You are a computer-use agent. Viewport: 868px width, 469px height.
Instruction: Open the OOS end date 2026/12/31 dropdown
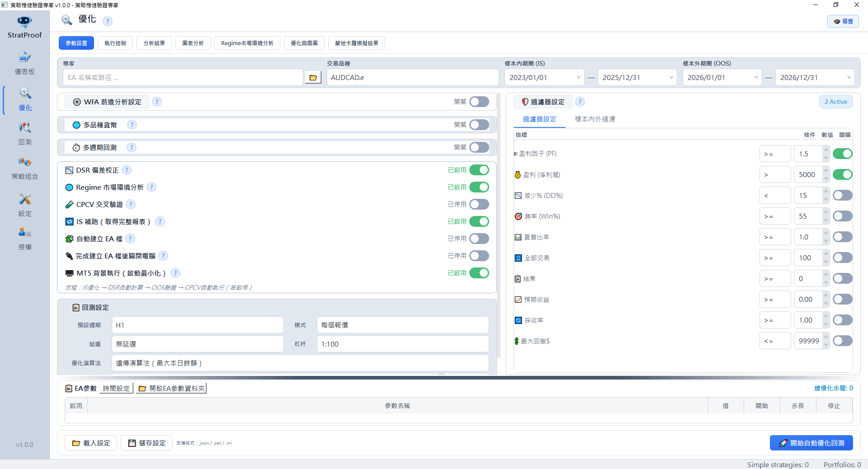pyautogui.click(x=815, y=77)
